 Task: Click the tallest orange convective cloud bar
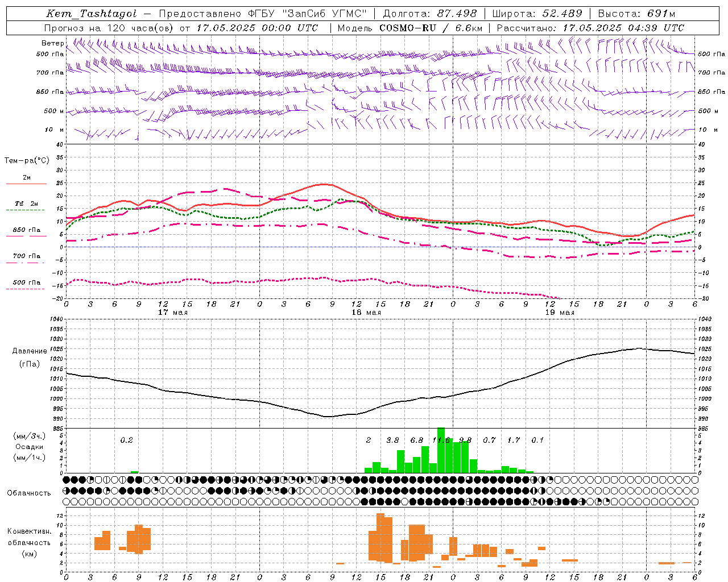(380, 537)
